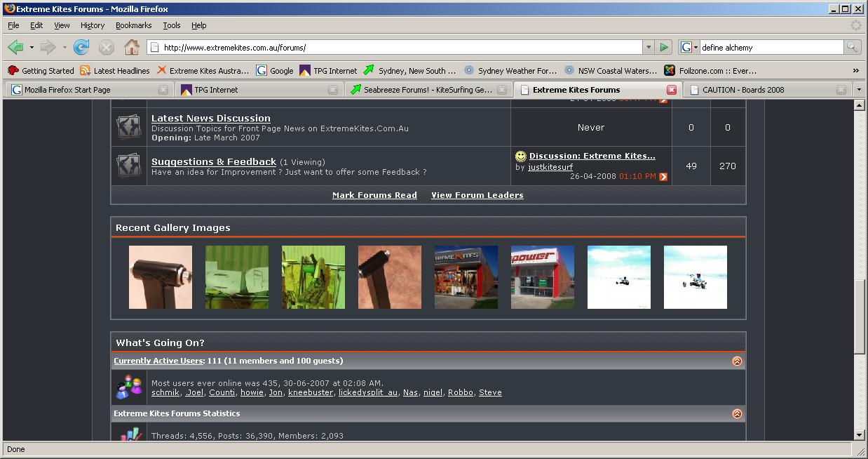Collapse the Currently Active Users section

coord(737,361)
